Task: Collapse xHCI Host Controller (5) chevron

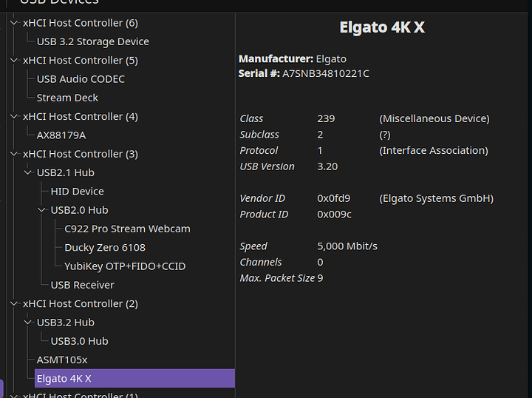Action: [x=14, y=61]
